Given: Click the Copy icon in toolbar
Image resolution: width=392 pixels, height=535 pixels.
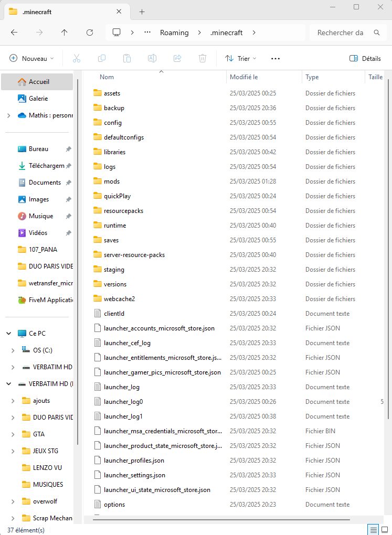Looking at the screenshot, I should click(x=102, y=58).
